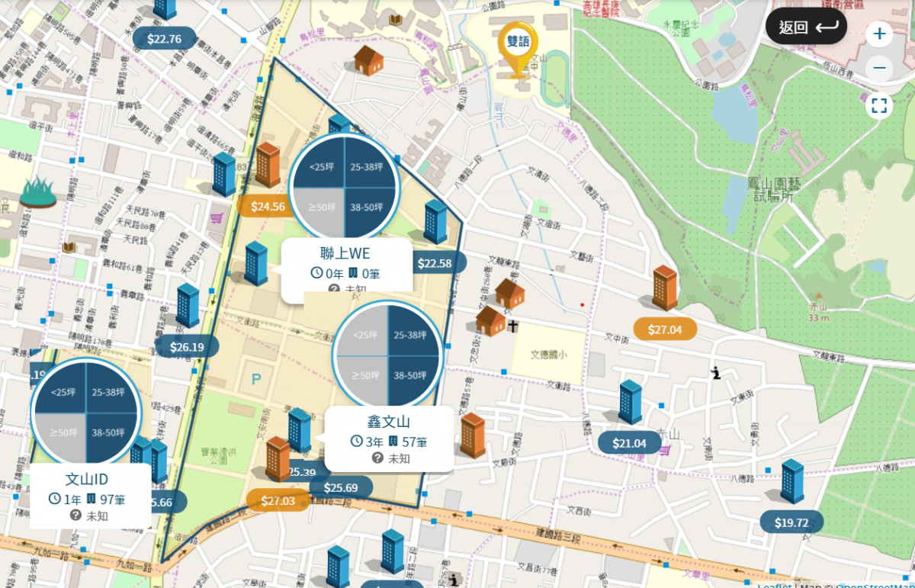Click the orange house marker near 雙語 pin
This screenshot has height=588, width=915.
tap(368, 60)
